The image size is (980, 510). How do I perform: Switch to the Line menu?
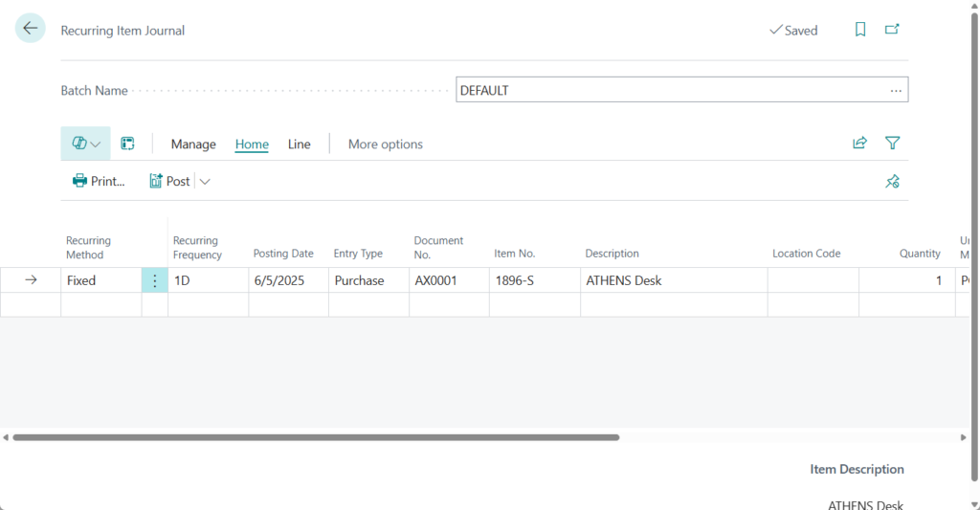coord(299,144)
